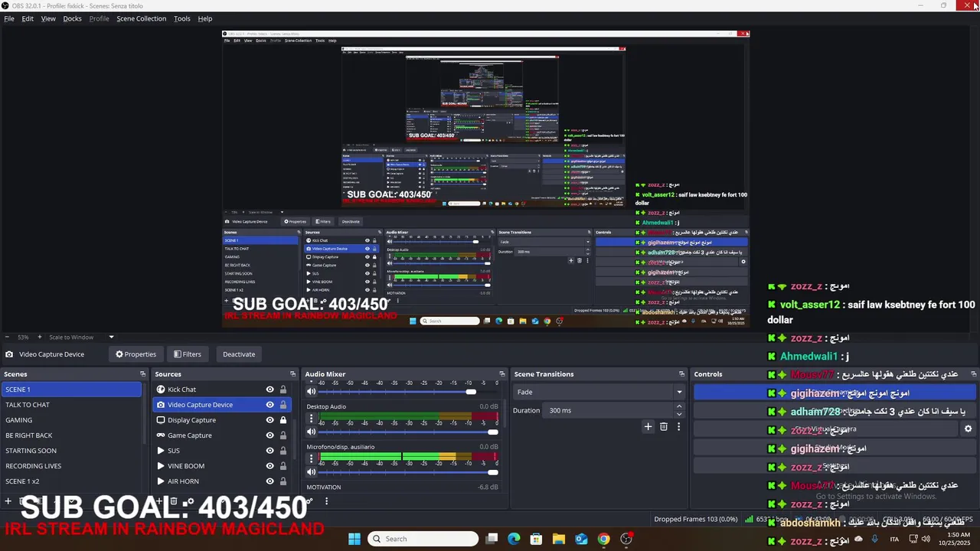Open the File menu
The height and width of the screenshot is (551, 980).
click(9, 18)
